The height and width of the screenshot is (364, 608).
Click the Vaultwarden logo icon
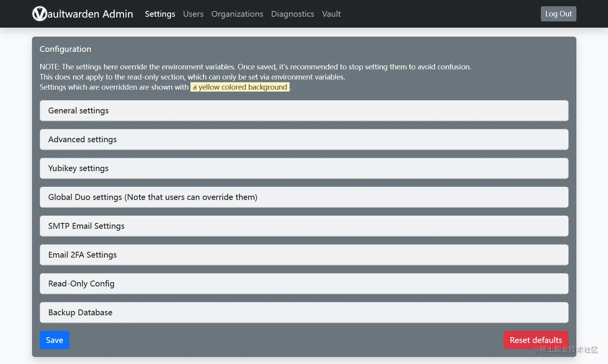(39, 14)
